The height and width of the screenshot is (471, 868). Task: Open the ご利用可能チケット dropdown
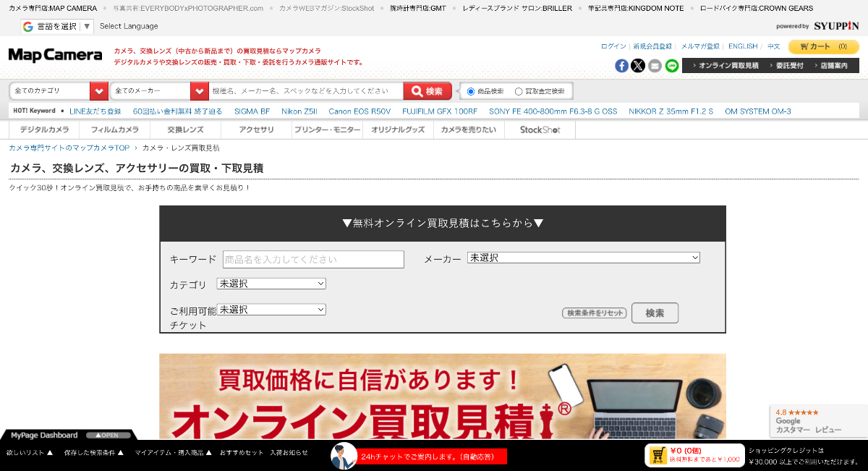271,310
